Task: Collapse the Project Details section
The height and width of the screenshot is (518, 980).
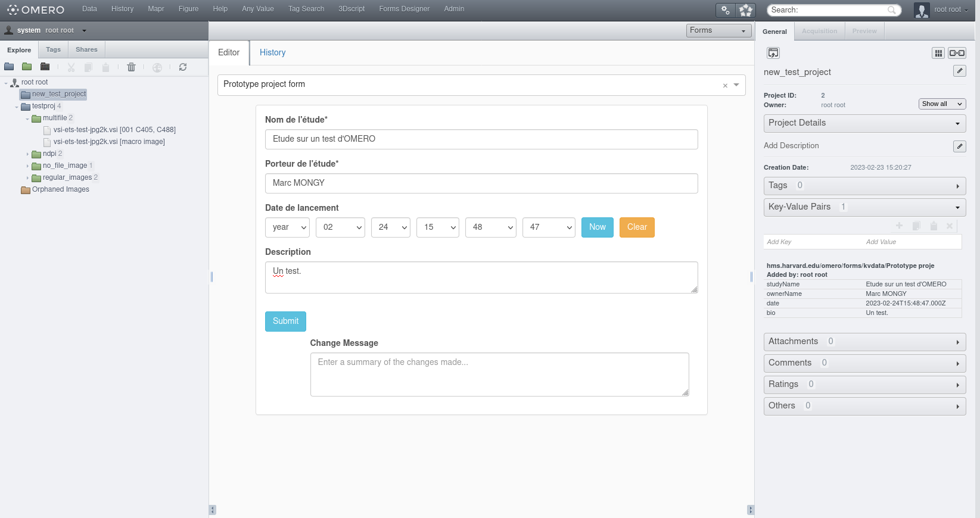Action: 864,123
